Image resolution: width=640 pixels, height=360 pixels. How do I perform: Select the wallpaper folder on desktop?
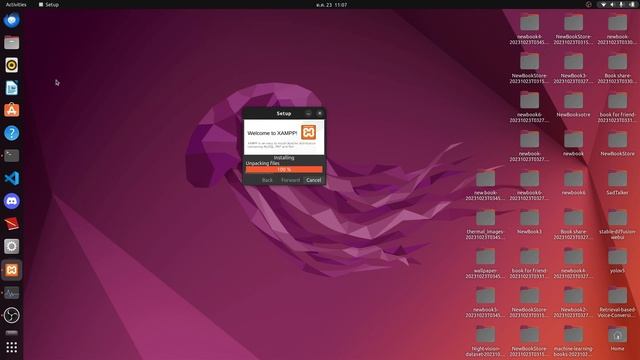pos(485,263)
